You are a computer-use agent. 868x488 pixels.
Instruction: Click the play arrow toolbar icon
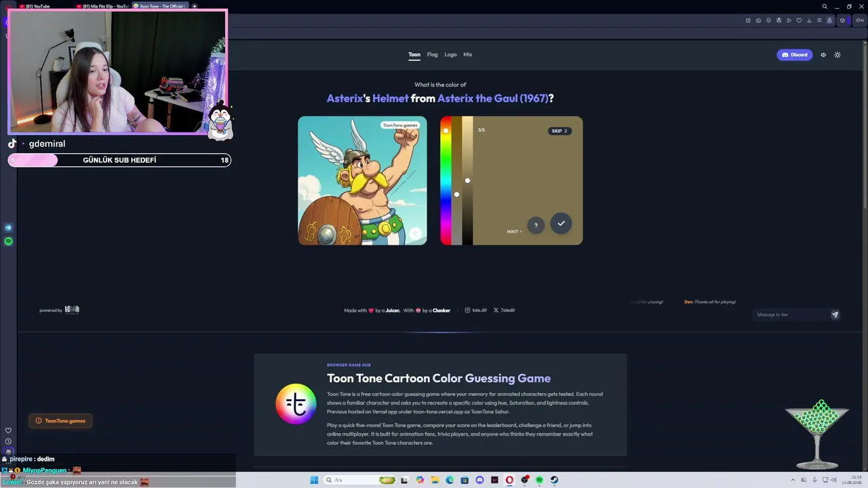789,20
